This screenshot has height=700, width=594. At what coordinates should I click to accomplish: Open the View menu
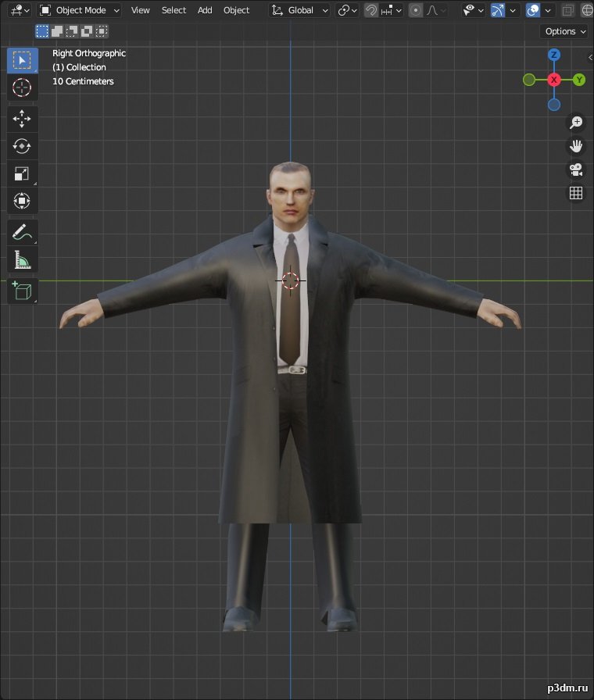click(x=141, y=10)
